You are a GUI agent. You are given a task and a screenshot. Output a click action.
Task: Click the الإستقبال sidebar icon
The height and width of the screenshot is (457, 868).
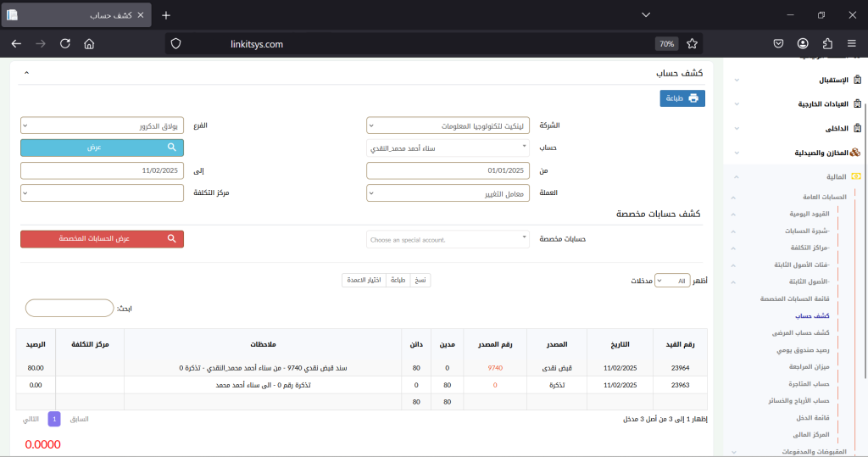[856, 80]
